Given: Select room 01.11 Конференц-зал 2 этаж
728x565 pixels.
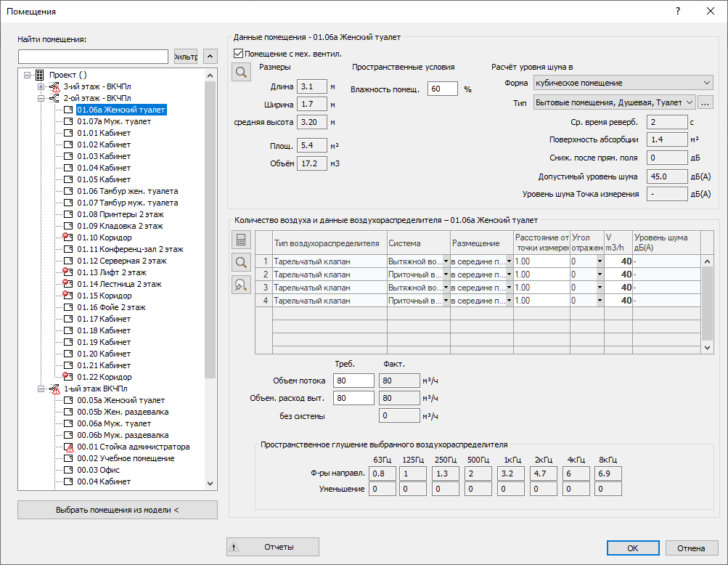Looking at the screenshot, I should point(130,249).
